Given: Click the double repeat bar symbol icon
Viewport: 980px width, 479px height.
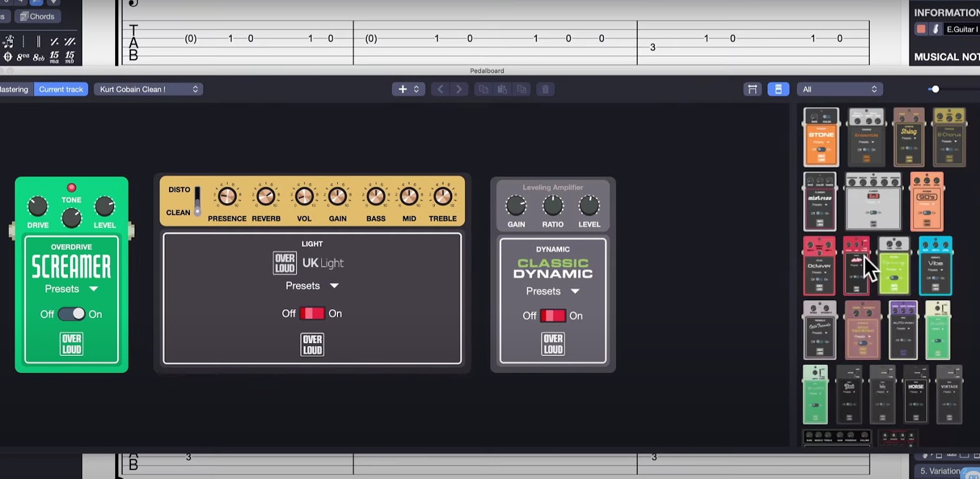Looking at the screenshot, I should tap(70, 42).
